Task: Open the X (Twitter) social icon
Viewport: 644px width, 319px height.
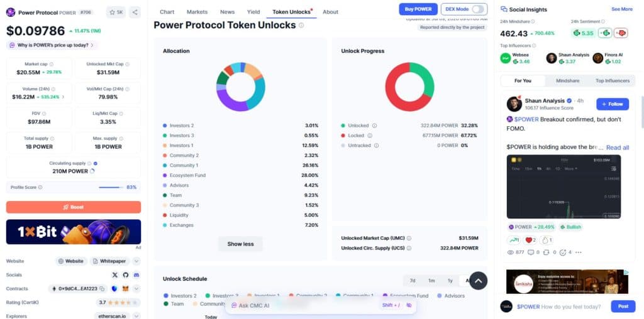Action: click(x=115, y=274)
